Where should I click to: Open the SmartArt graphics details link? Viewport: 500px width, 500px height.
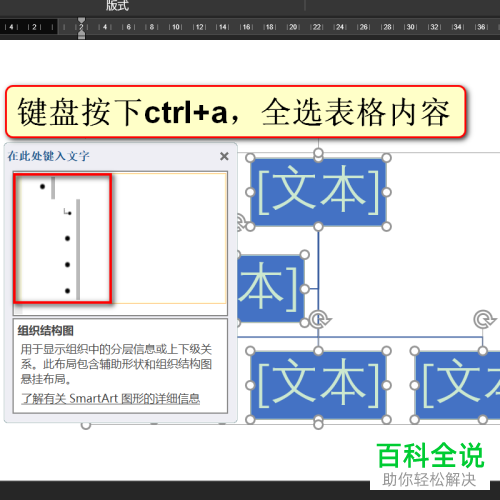[111, 399]
